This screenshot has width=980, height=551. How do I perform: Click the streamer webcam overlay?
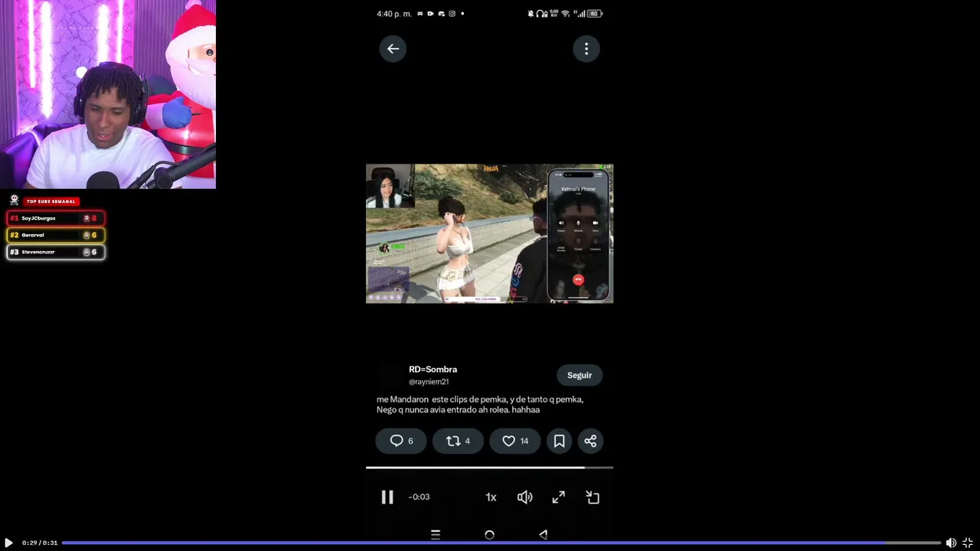[108, 94]
